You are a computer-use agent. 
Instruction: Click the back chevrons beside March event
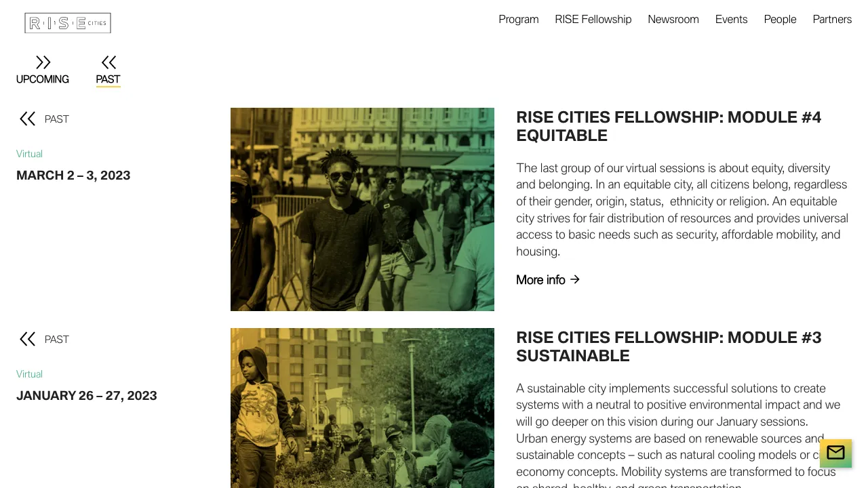coord(27,119)
